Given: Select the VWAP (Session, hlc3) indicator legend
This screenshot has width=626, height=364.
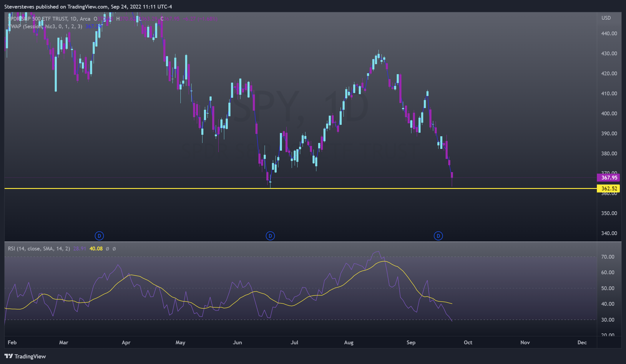Looking at the screenshot, I should pyautogui.click(x=45, y=26).
